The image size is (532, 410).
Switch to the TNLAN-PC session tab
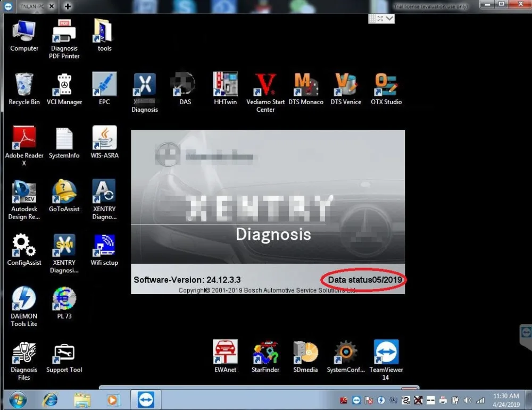pyautogui.click(x=32, y=6)
